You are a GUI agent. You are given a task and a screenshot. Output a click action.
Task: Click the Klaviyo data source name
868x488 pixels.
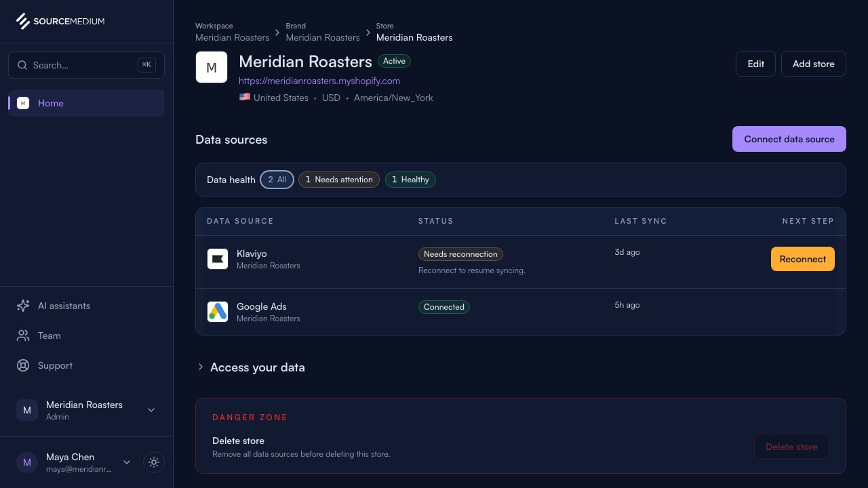point(252,253)
